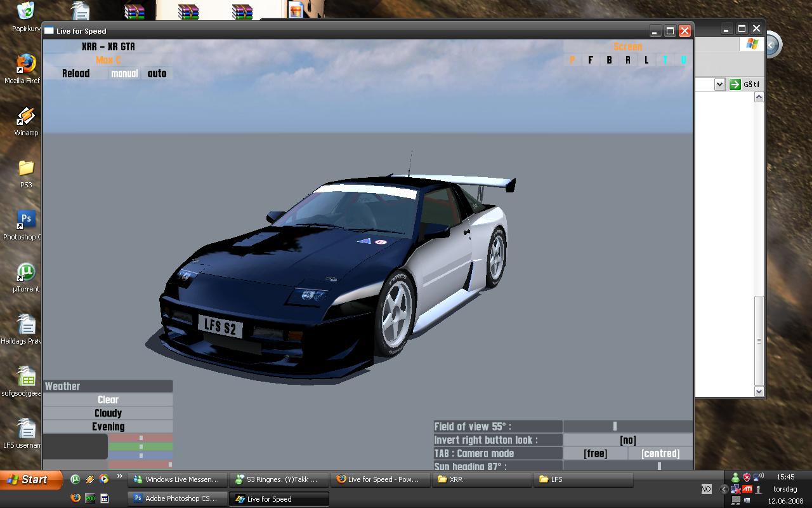812x508 pixels.
Task: Set Invert right button look option [no]
Action: point(627,440)
